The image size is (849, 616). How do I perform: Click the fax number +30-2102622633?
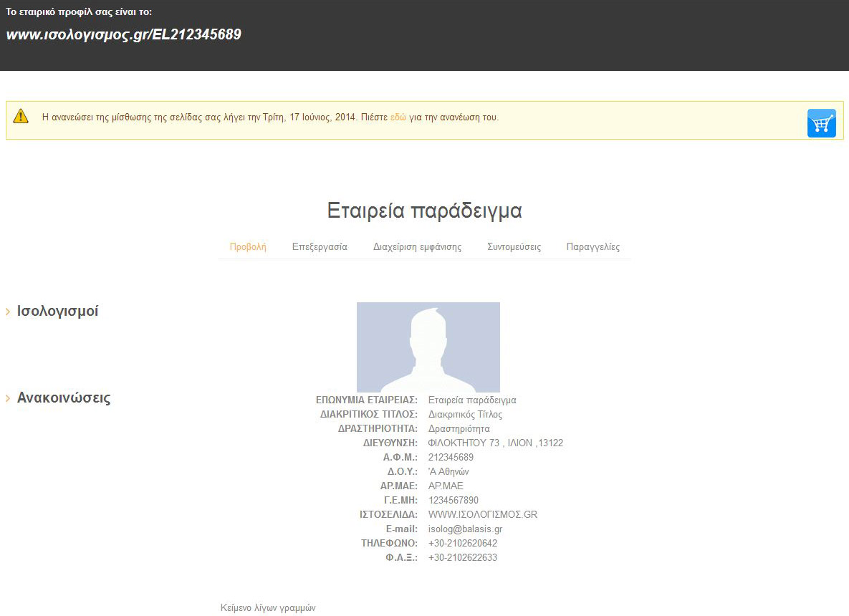coord(462,557)
